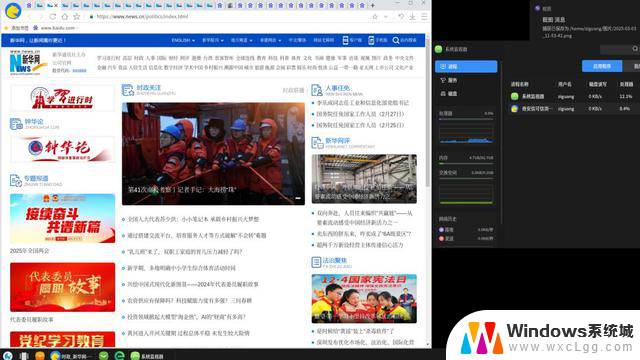Select second process row with yellow icon

pos(574,109)
